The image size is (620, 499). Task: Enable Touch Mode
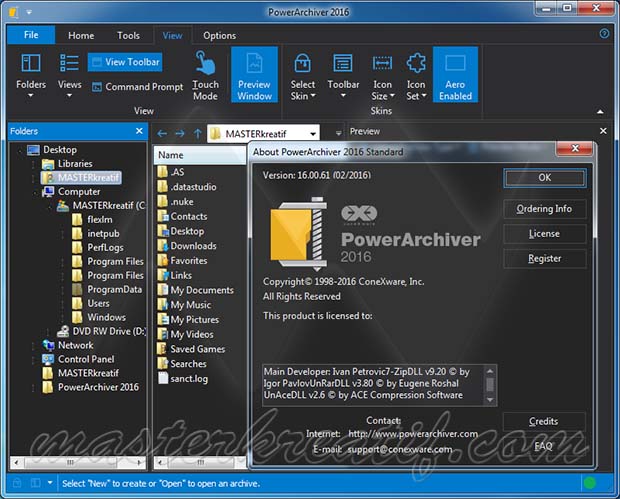(205, 76)
